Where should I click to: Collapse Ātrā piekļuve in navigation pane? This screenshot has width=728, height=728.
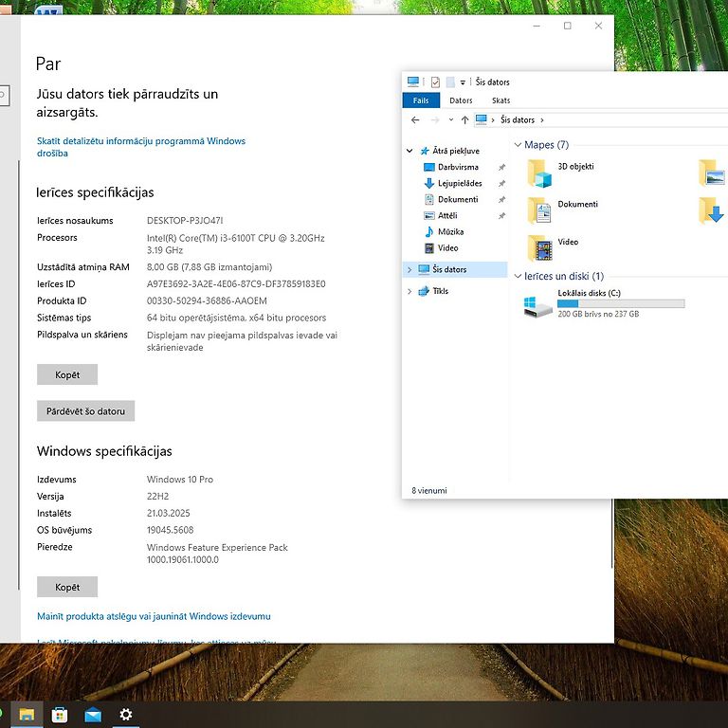pos(409,151)
